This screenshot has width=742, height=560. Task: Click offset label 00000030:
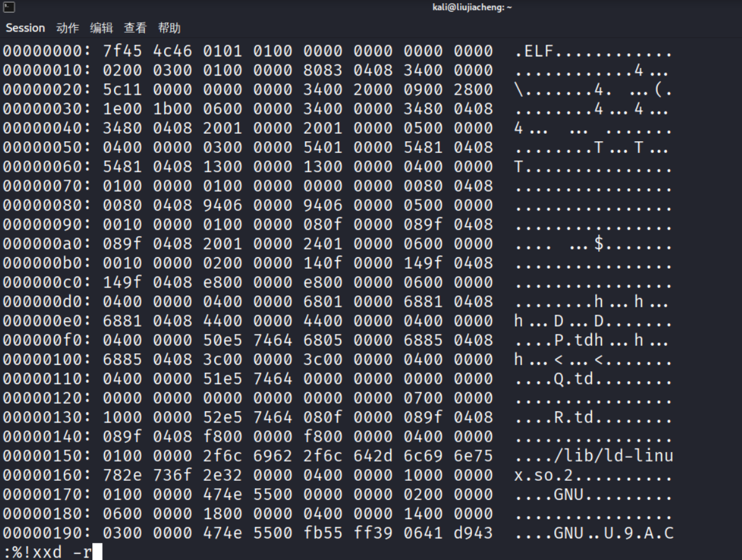[47, 109]
